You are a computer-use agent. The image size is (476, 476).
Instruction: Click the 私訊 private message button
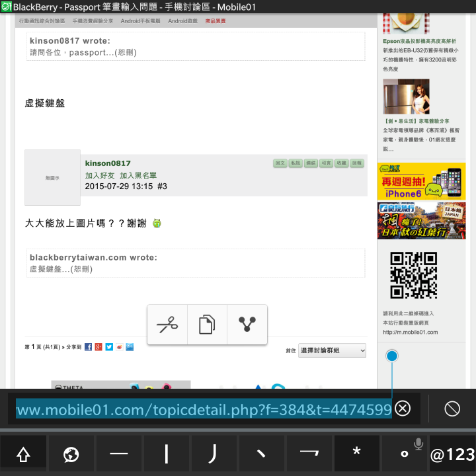click(296, 163)
